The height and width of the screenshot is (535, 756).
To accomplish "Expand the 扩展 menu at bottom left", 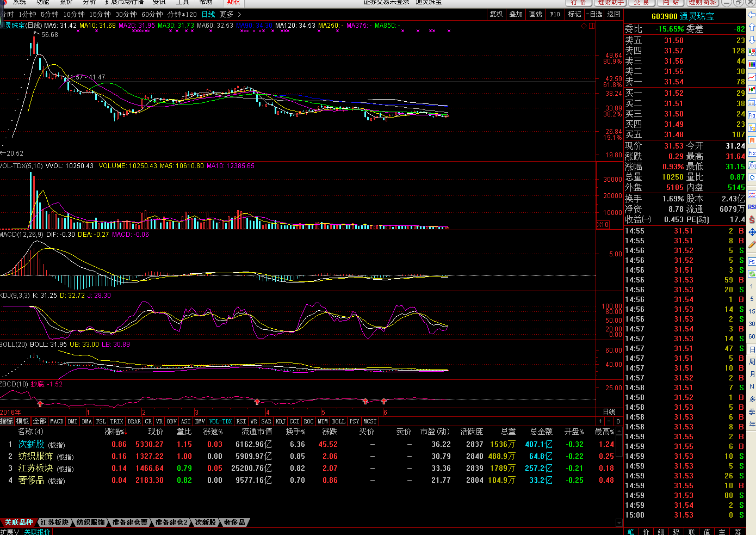I will 10,532.
